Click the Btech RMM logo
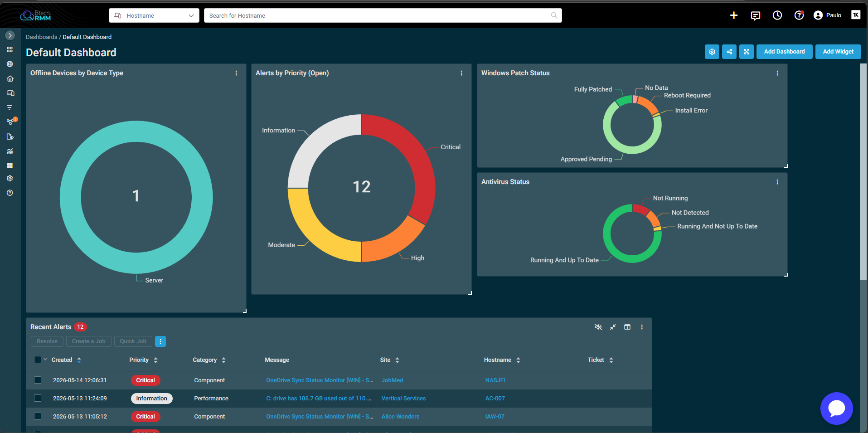Screen dimensions: 868x433 (x=35, y=15)
